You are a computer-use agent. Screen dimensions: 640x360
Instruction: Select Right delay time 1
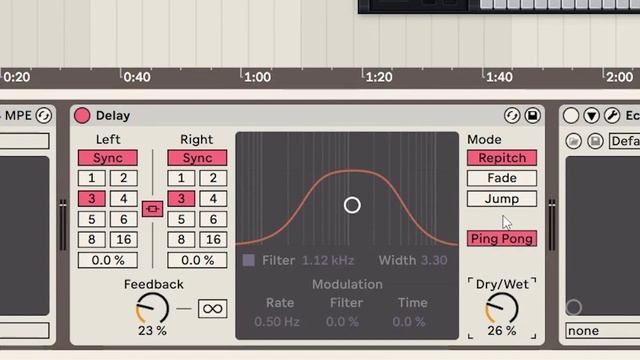181,178
